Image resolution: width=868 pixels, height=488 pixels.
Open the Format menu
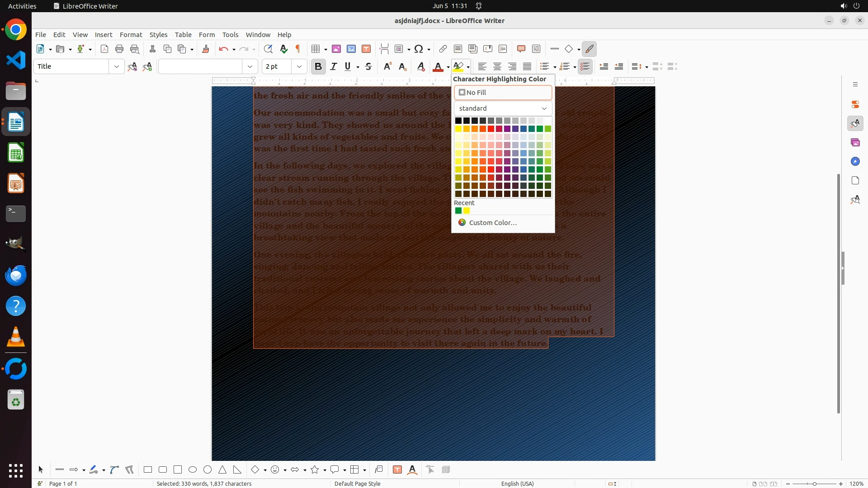pyautogui.click(x=131, y=35)
